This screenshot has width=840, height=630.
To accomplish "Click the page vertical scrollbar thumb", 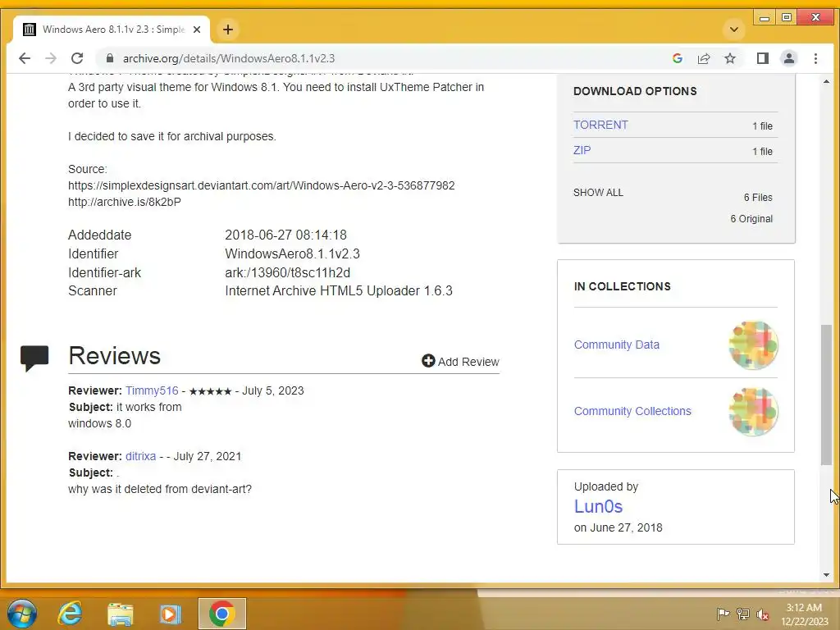I will 826,395.
